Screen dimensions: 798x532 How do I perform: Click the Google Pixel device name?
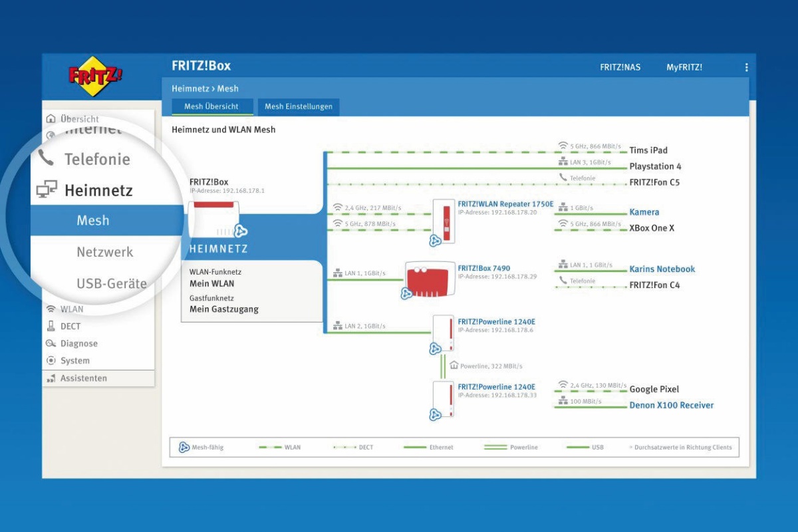pyautogui.click(x=654, y=389)
